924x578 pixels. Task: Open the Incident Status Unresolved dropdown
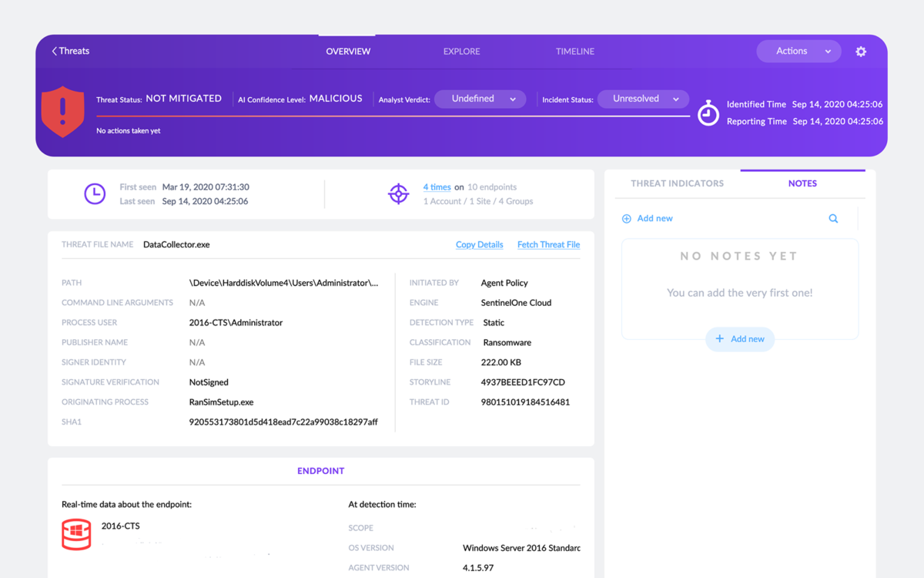pos(643,99)
